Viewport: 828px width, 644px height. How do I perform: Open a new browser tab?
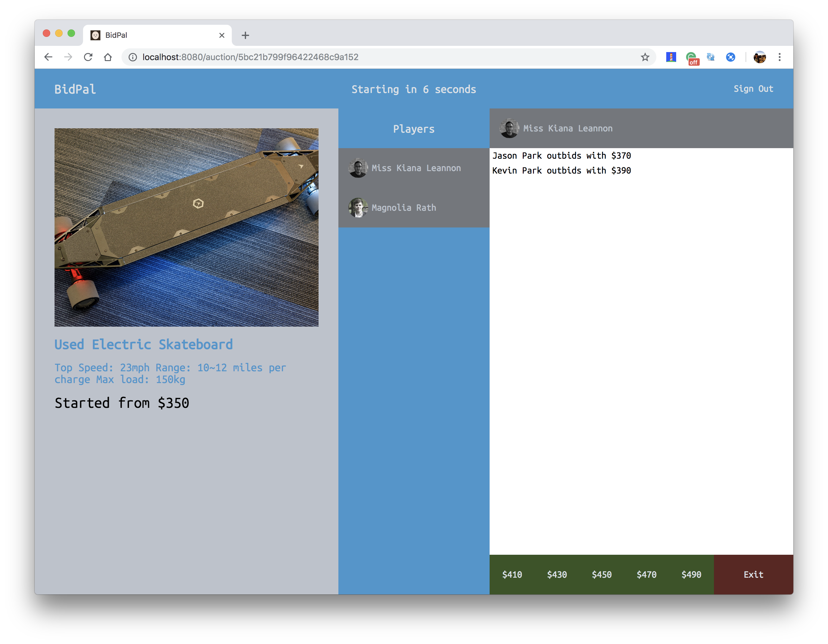click(x=245, y=35)
